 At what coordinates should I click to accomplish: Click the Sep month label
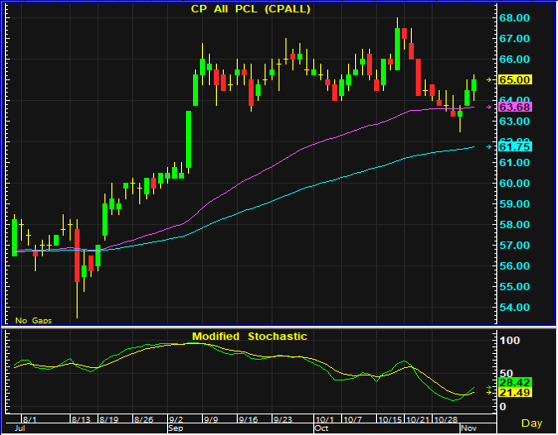pos(175,428)
